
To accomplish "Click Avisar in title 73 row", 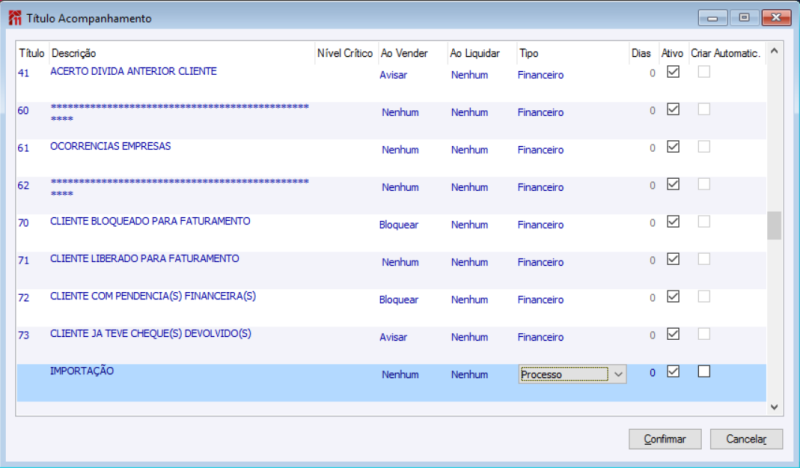I will pos(393,337).
